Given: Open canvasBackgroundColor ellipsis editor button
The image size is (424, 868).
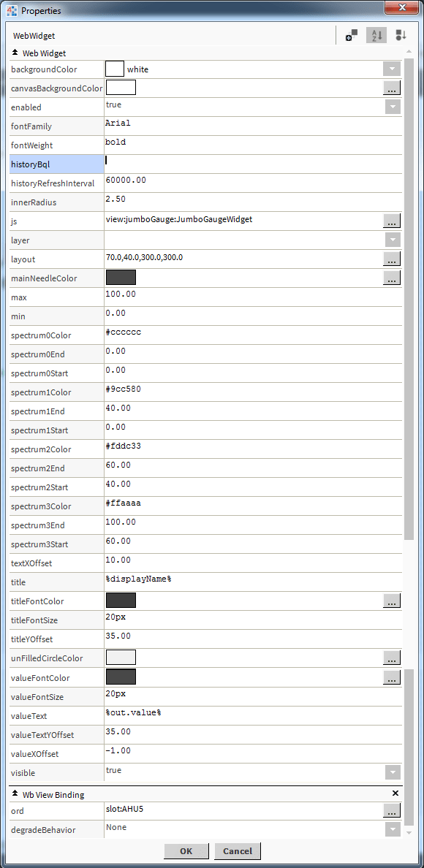Looking at the screenshot, I should pos(392,88).
